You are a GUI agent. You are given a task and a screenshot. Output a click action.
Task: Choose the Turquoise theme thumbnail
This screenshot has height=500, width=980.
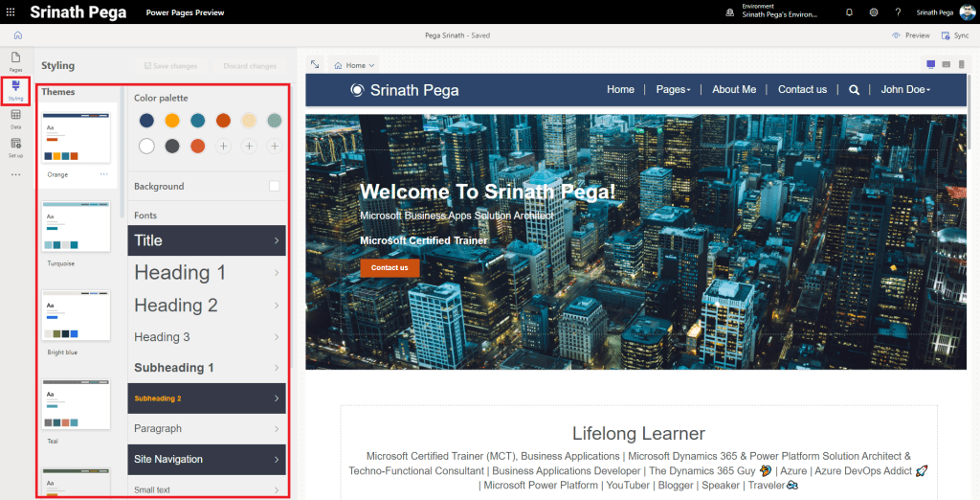(x=76, y=226)
